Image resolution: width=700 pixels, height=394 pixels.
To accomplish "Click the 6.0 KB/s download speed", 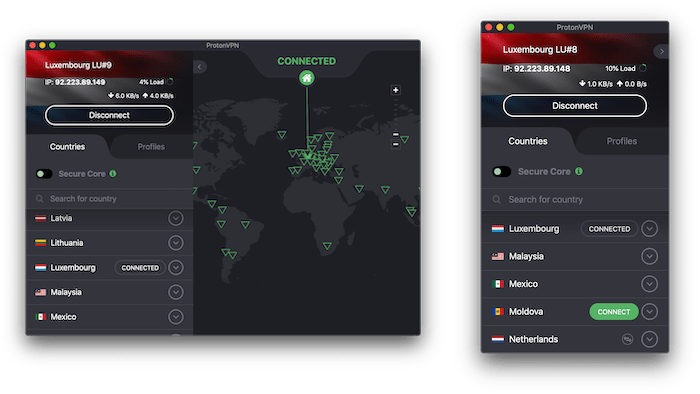I will pyautogui.click(x=123, y=95).
